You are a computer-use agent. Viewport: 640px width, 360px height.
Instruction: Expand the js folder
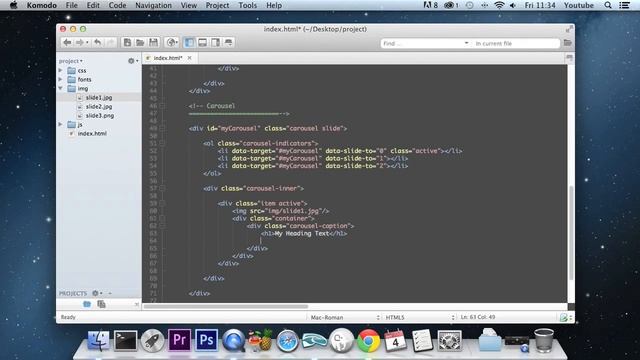[60, 124]
